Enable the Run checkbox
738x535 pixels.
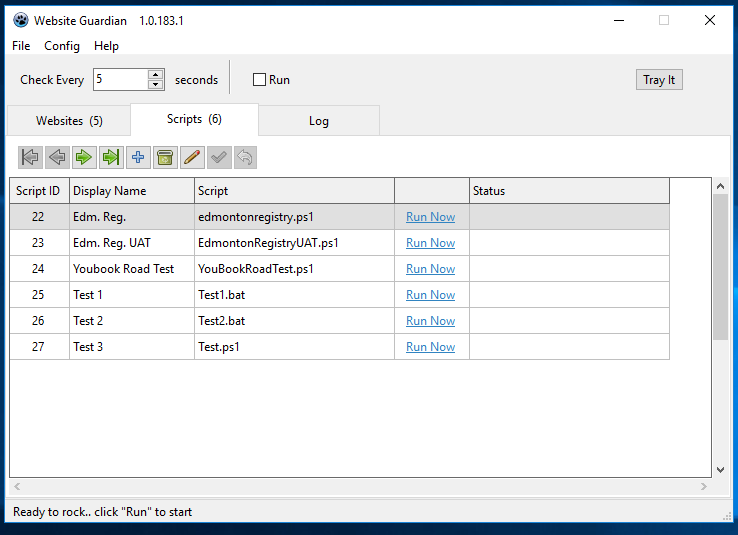(259, 80)
